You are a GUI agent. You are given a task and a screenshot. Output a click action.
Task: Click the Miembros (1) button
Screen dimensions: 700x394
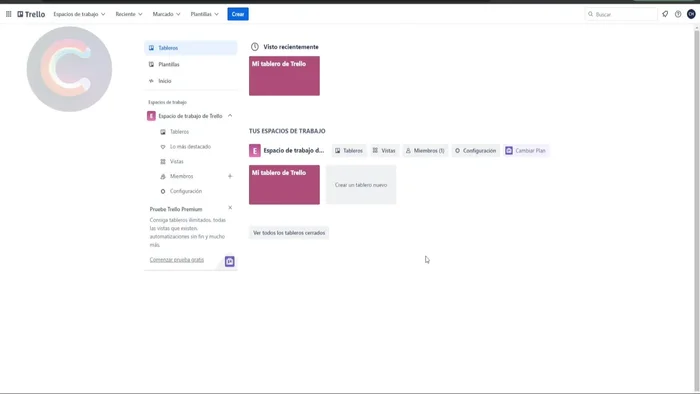pos(425,151)
